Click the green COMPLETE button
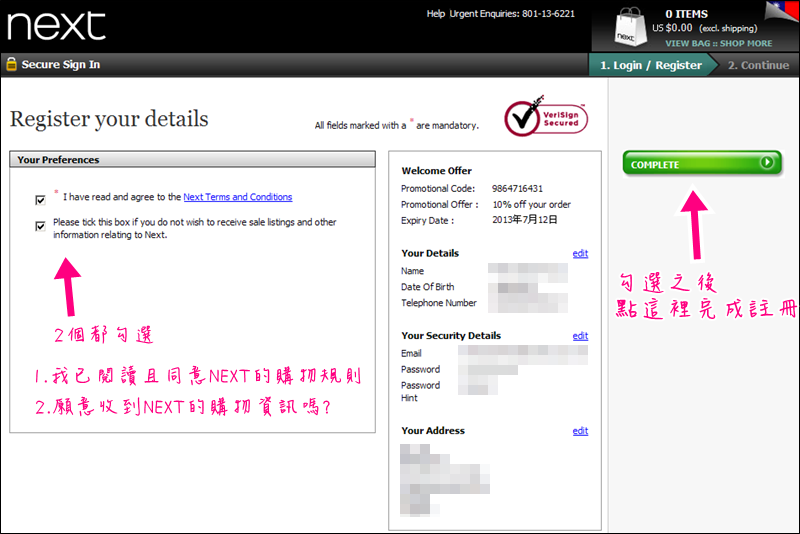The image size is (800, 534). (702, 163)
